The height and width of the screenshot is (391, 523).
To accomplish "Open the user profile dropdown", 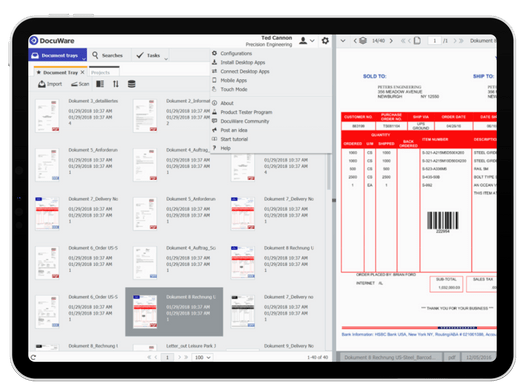I will 307,41.
